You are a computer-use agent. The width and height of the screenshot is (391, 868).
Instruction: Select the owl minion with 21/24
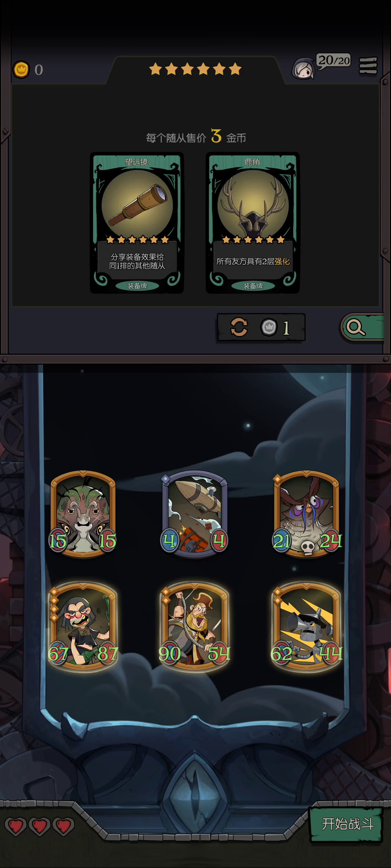(x=306, y=514)
